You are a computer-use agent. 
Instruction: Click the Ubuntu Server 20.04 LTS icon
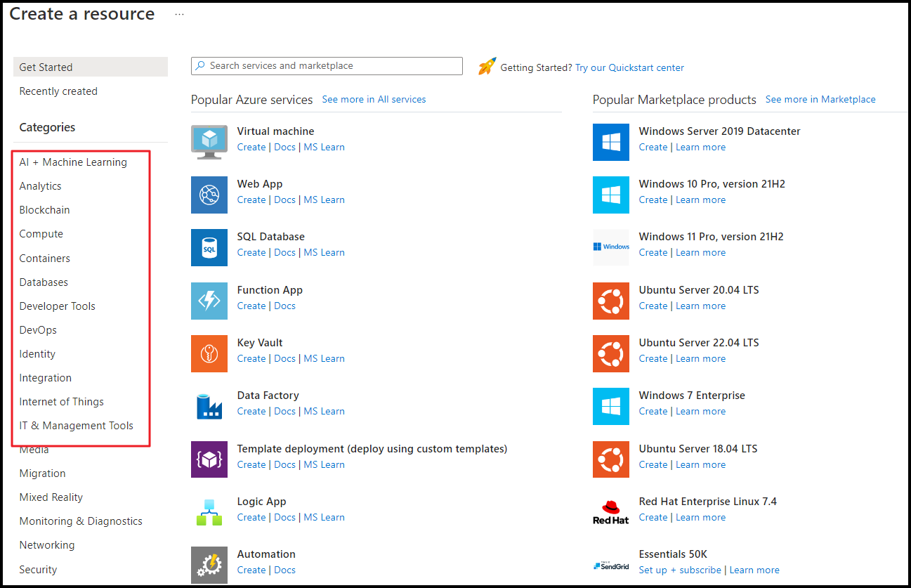click(611, 301)
